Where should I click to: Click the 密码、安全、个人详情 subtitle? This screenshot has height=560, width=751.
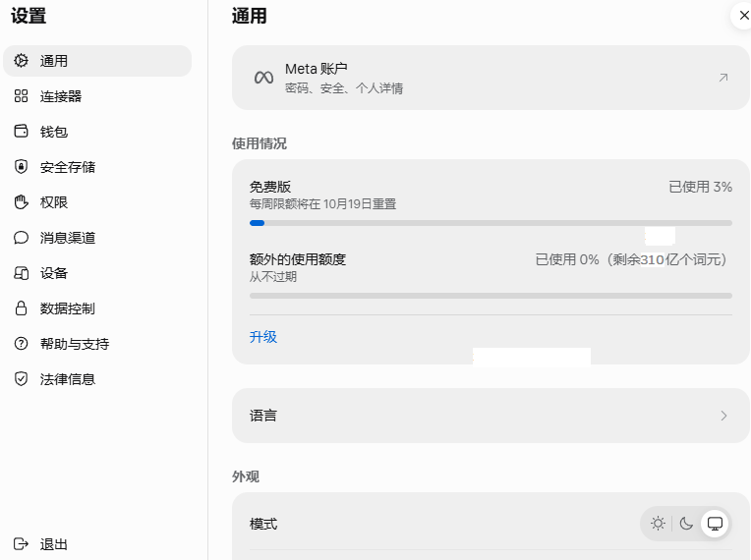(x=344, y=88)
